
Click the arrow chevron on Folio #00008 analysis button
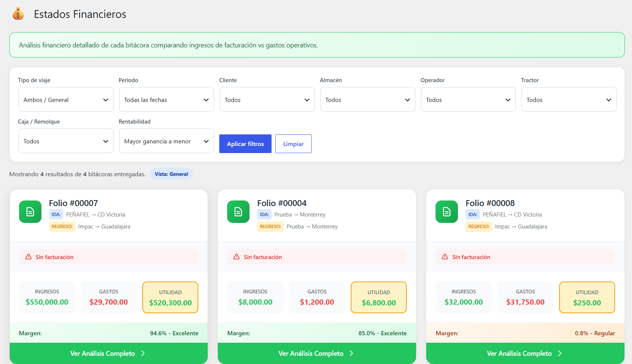560,353
